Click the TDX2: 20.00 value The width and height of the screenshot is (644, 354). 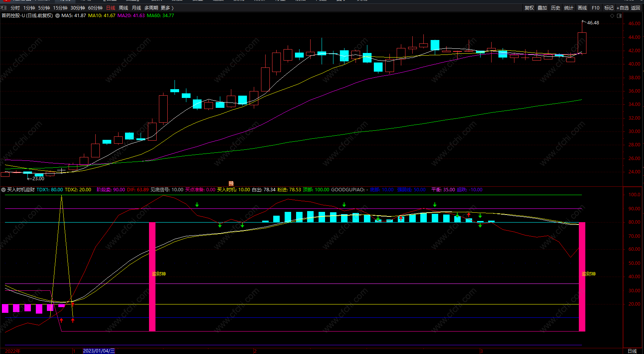click(x=78, y=190)
